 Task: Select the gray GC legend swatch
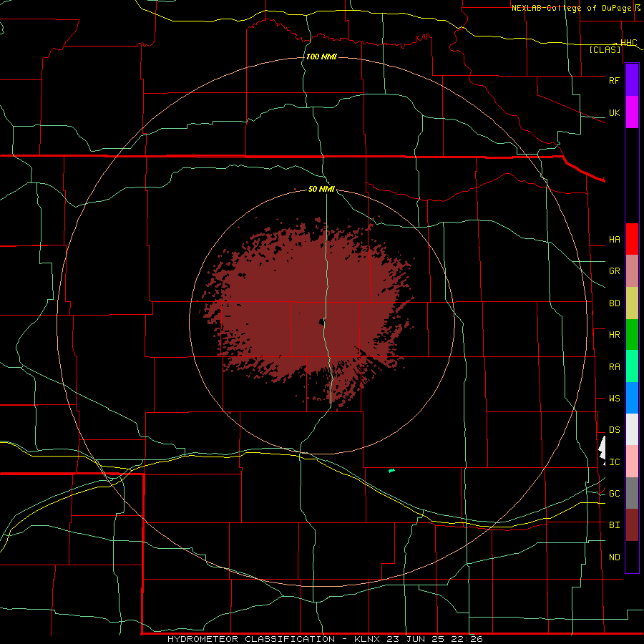[632, 493]
